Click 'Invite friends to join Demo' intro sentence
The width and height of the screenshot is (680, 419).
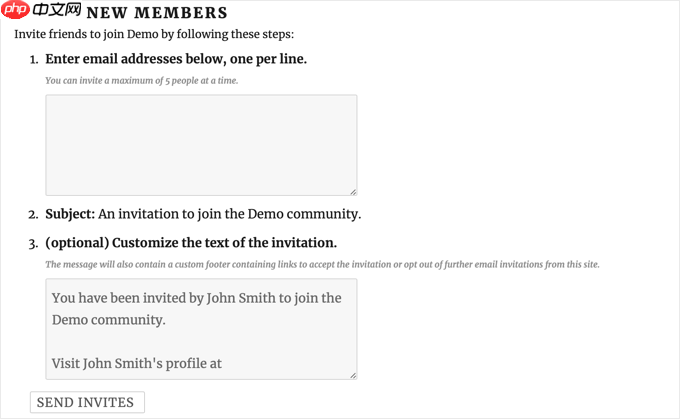click(x=154, y=34)
